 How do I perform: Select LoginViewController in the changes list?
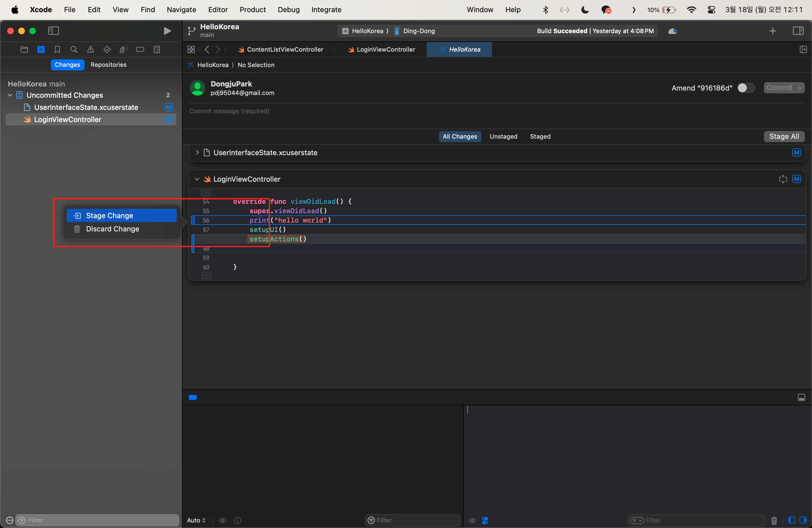[x=91, y=119]
